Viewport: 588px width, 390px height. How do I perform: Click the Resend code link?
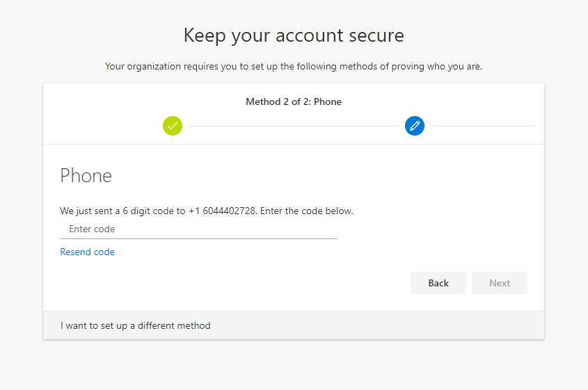coord(88,252)
